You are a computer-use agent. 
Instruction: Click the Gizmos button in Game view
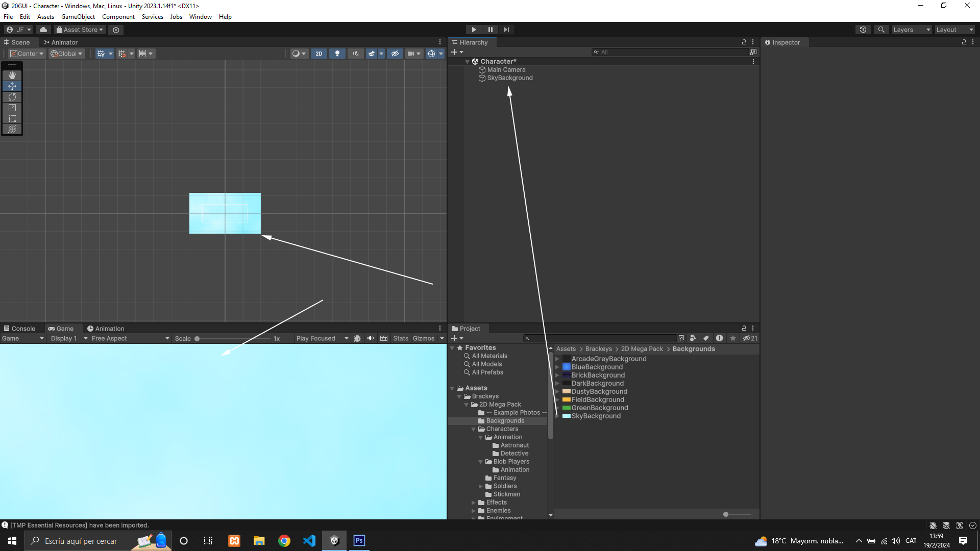pos(423,338)
